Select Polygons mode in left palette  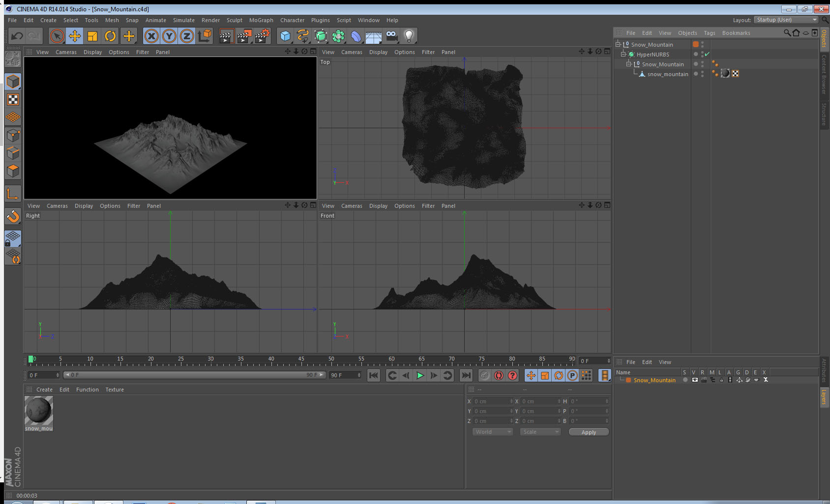13,170
